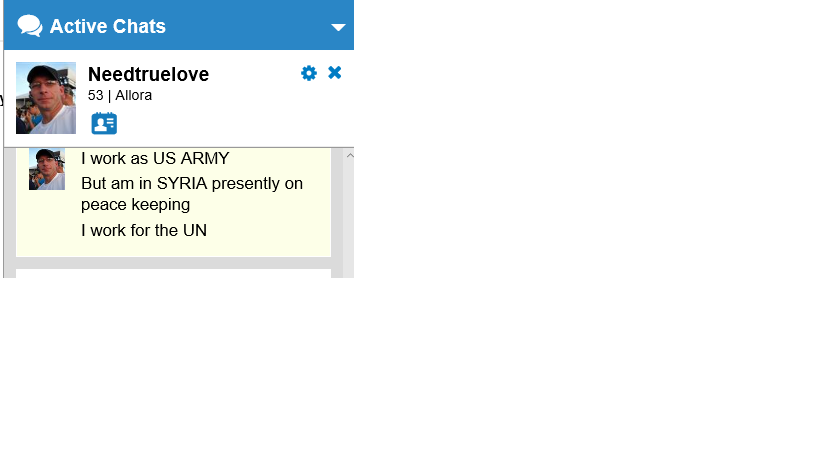Select the 'I work for the UN' message

(x=144, y=230)
